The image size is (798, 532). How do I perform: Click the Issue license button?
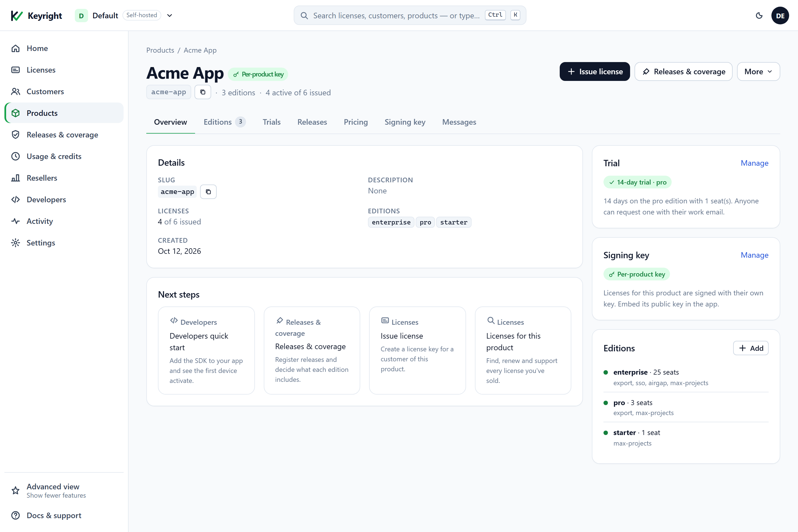[594, 71]
